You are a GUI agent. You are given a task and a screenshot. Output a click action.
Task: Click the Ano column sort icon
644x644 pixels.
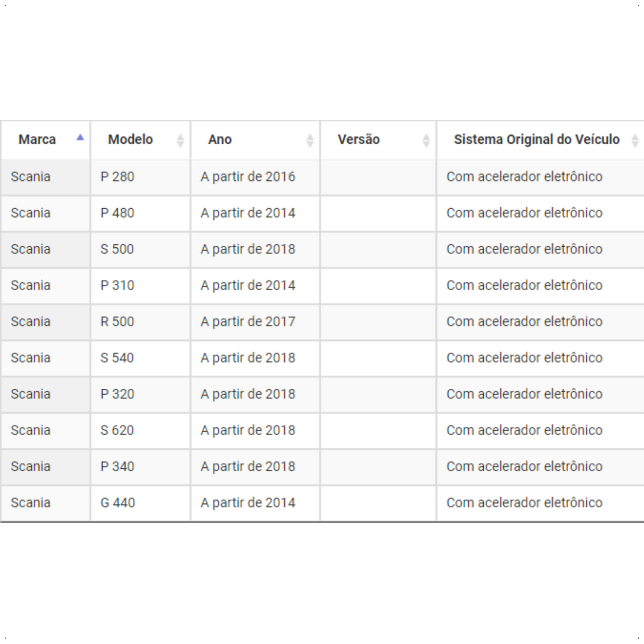click(310, 140)
